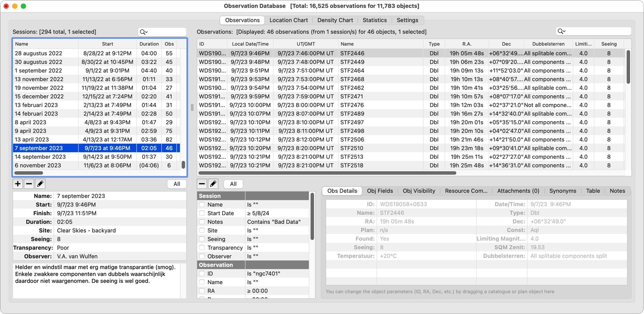Image resolution: width=644 pixels, height=314 pixels.
Task: Enable the RA filter checkbox
Action: [x=202, y=291]
